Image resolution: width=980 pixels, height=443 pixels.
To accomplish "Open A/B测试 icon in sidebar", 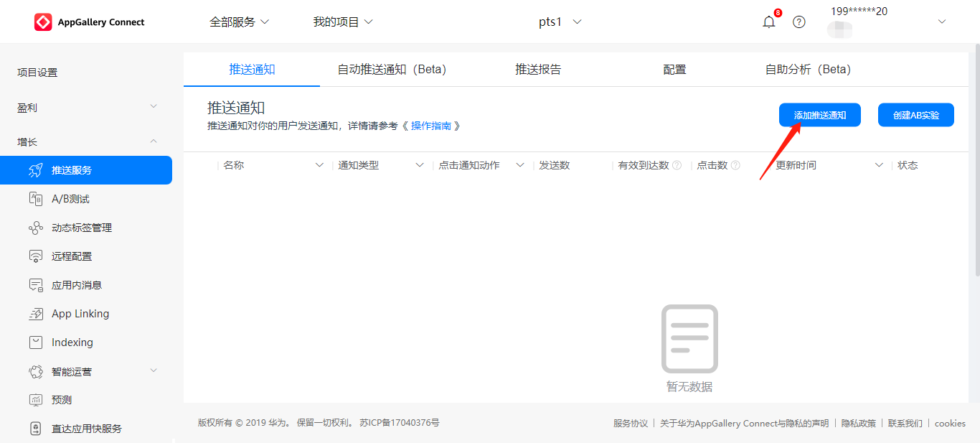I will click(x=35, y=199).
